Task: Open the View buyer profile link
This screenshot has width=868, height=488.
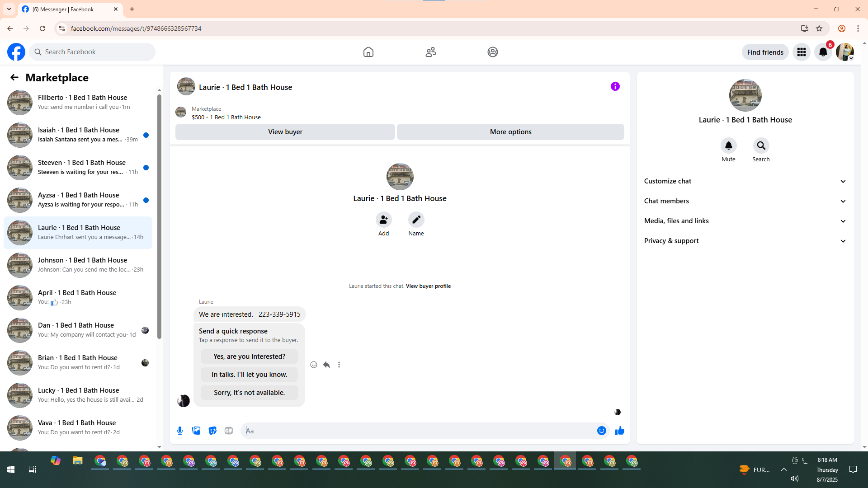Action: tap(428, 286)
